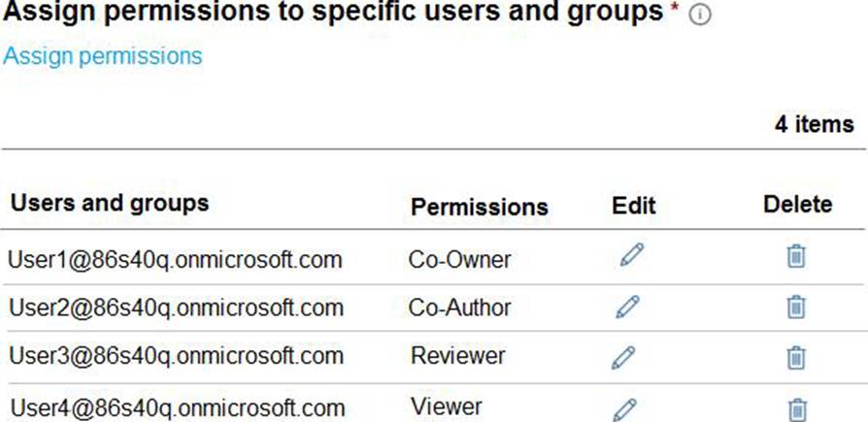
Task: Click the Permissions column header
Action: point(479,207)
